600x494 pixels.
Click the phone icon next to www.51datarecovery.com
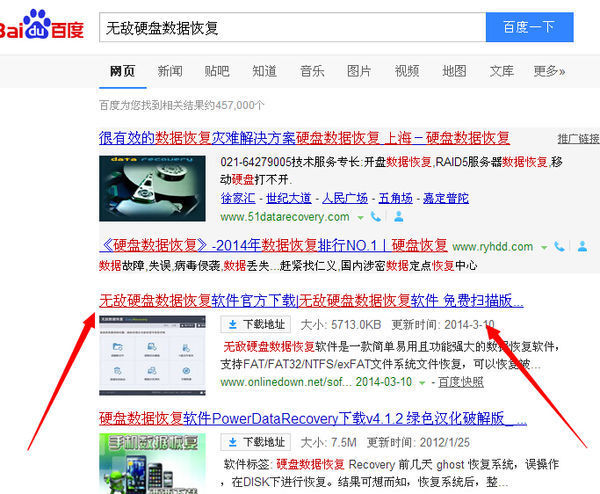376,217
